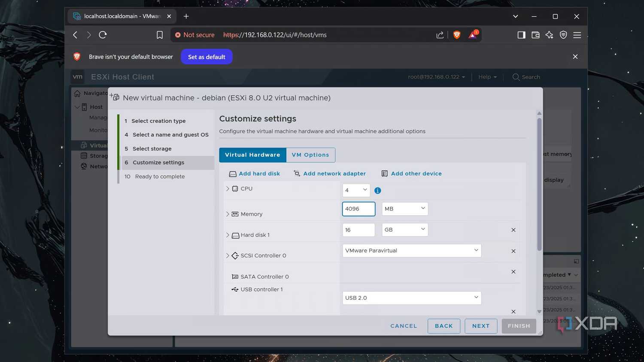Open Leo AI sparkle icon
This screenshot has height=362, width=644.
[x=550, y=35]
